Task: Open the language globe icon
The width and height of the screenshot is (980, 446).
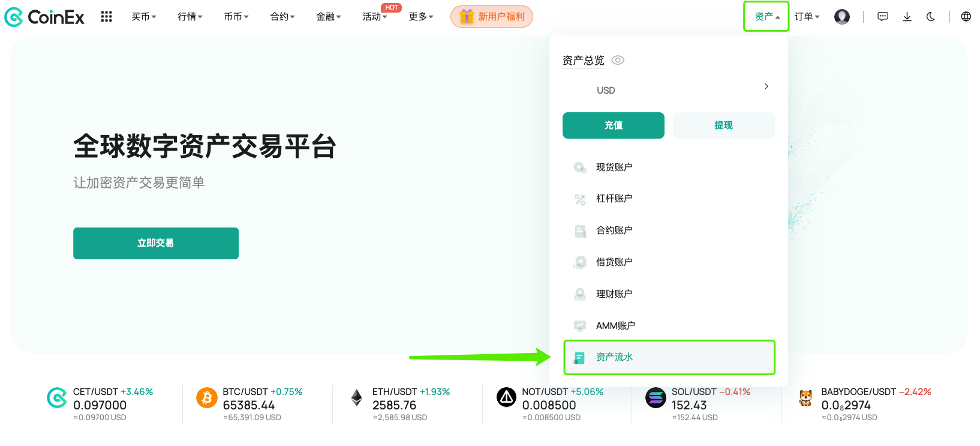Action: 966,17
